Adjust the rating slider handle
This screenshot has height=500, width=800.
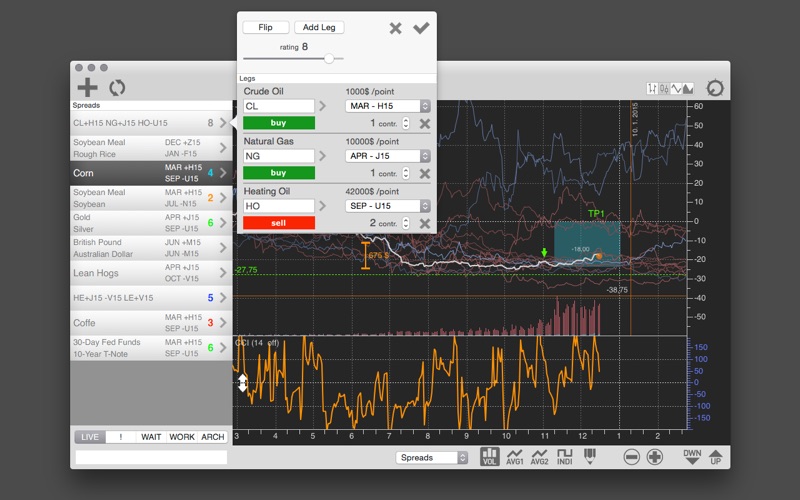[327, 59]
